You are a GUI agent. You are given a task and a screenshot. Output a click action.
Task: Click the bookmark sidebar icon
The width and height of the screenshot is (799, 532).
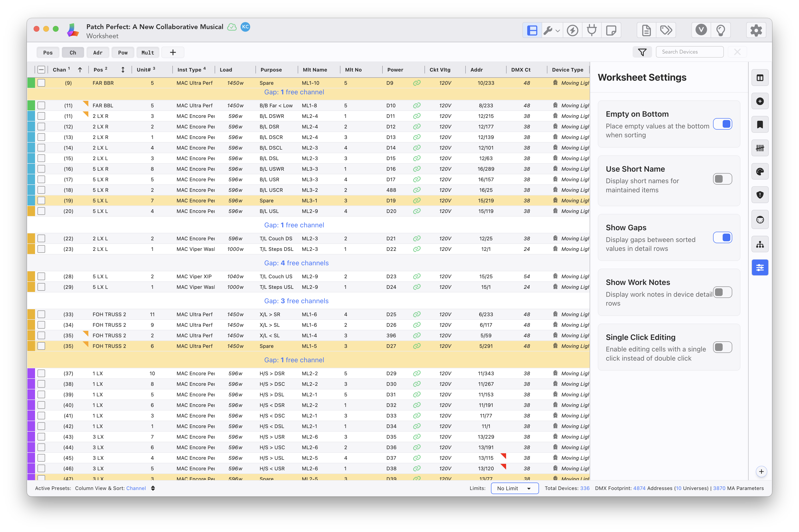pos(760,125)
